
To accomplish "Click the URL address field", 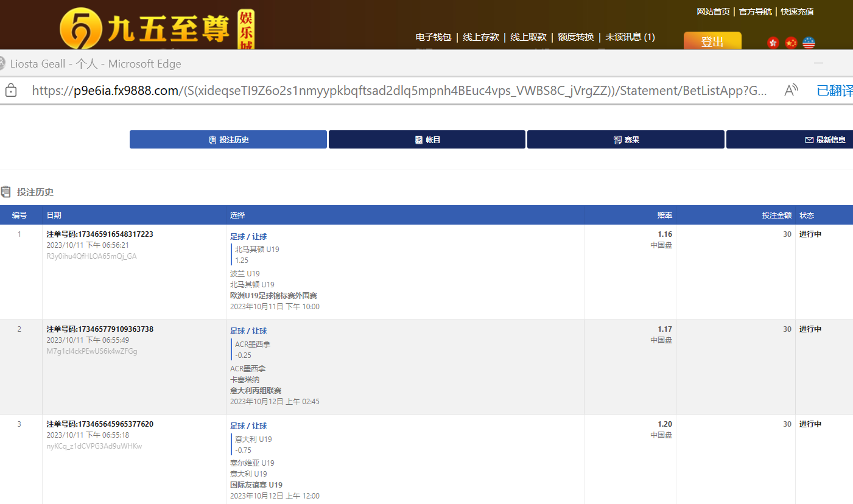I will tap(399, 91).
